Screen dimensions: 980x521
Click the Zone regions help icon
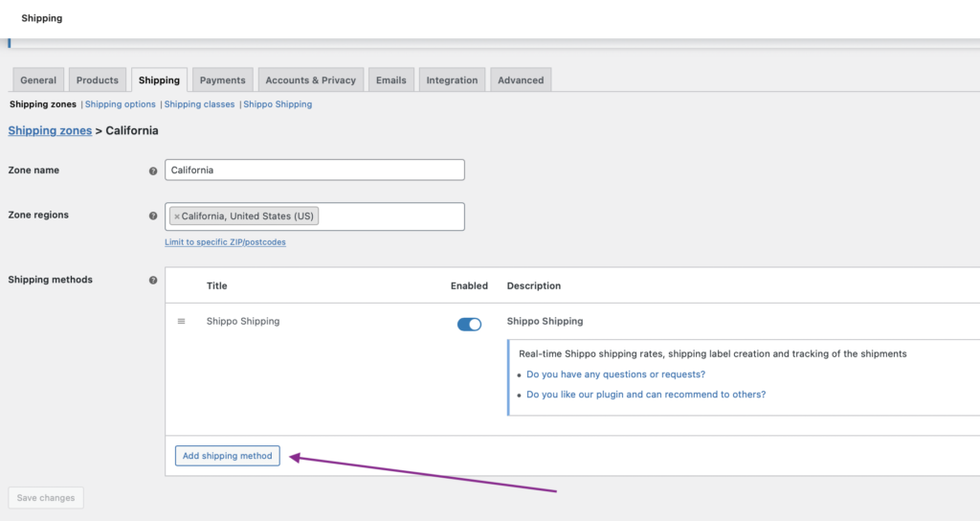[x=153, y=216]
